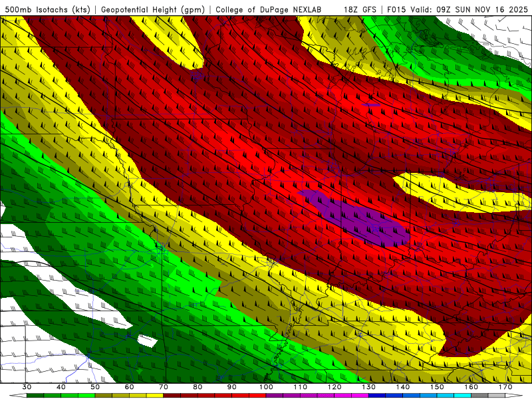Click the colorbar label '150'

(438, 387)
